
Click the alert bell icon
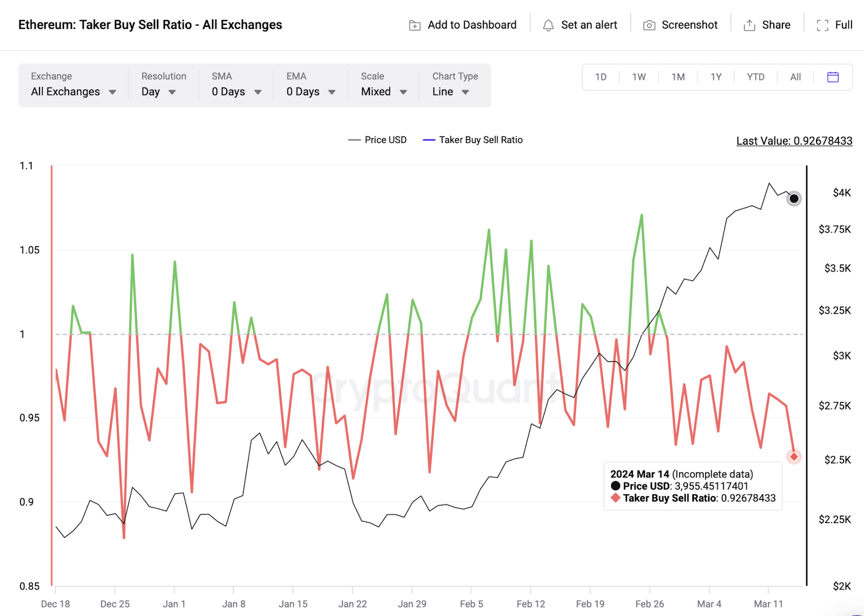(548, 25)
